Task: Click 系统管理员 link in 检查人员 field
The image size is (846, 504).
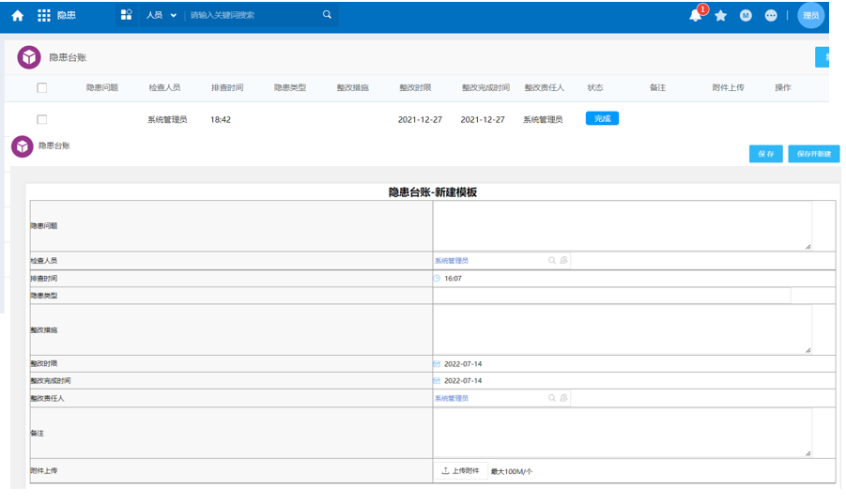Action: point(452,260)
